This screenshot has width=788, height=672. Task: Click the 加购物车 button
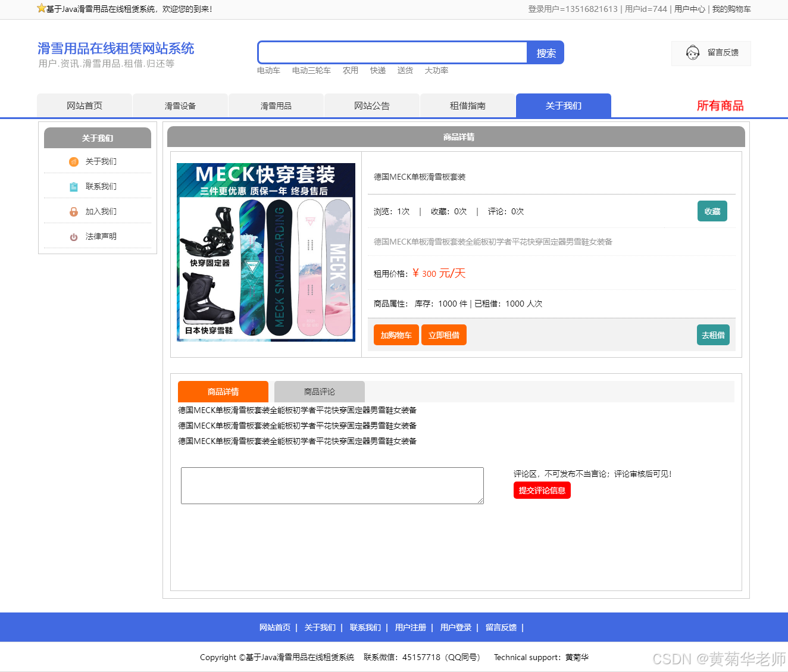coord(396,335)
